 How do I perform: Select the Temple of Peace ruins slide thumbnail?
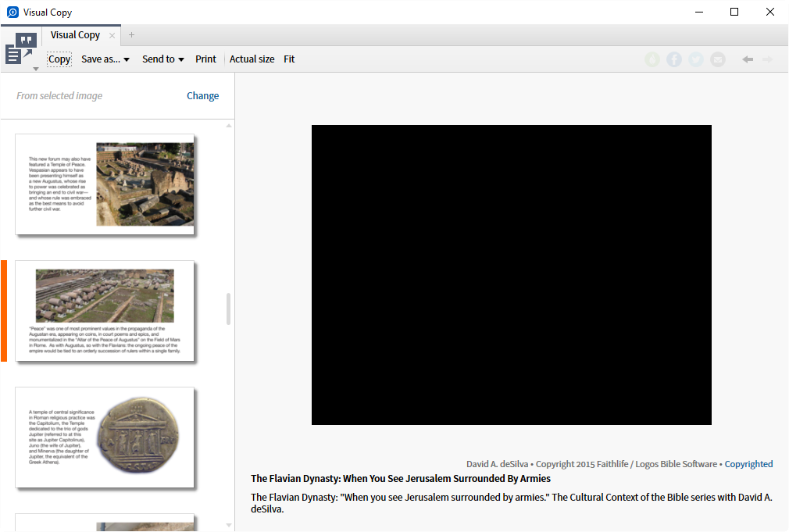(x=105, y=184)
